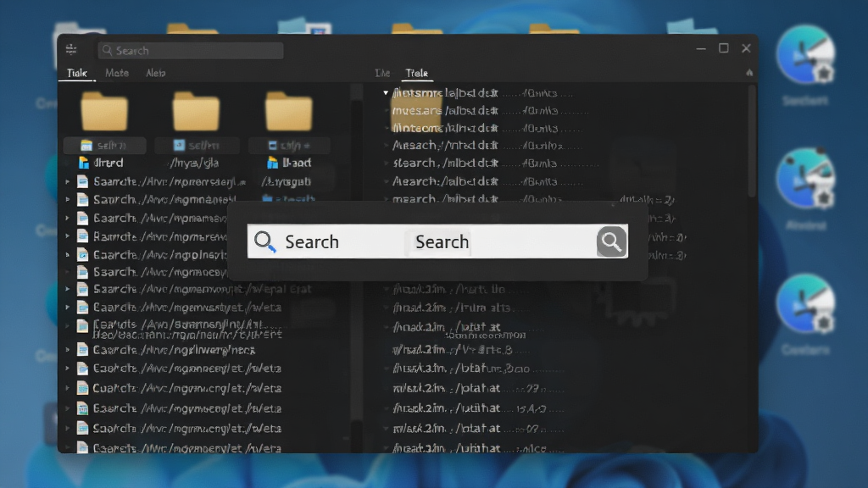This screenshot has height=488, width=868.
Task: Select the "Lile" tab in the right pane
Action: point(382,73)
